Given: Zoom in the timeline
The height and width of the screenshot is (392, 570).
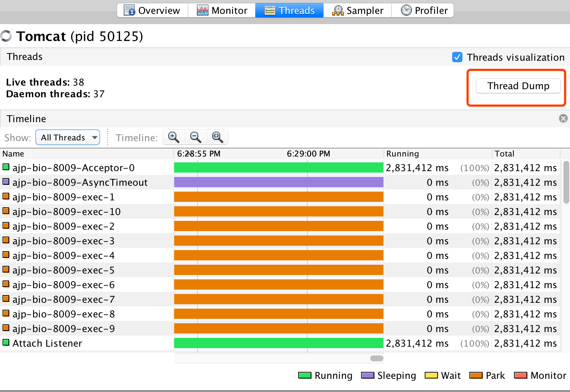Looking at the screenshot, I should coord(174,137).
